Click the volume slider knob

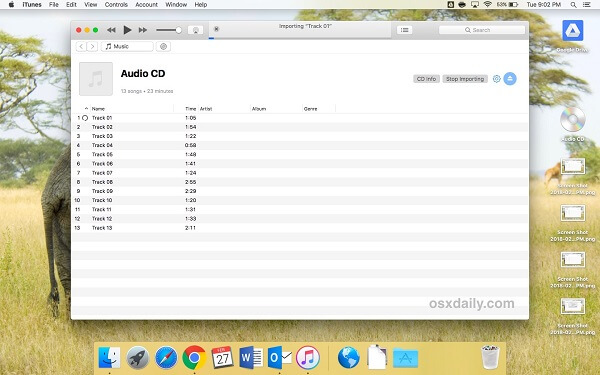pyautogui.click(x=178, y=30)
